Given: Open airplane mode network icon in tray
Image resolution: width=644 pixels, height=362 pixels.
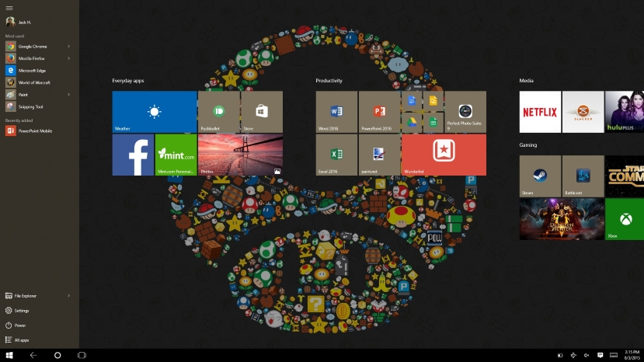Looking at the screenshot, I should pos(573,356).
